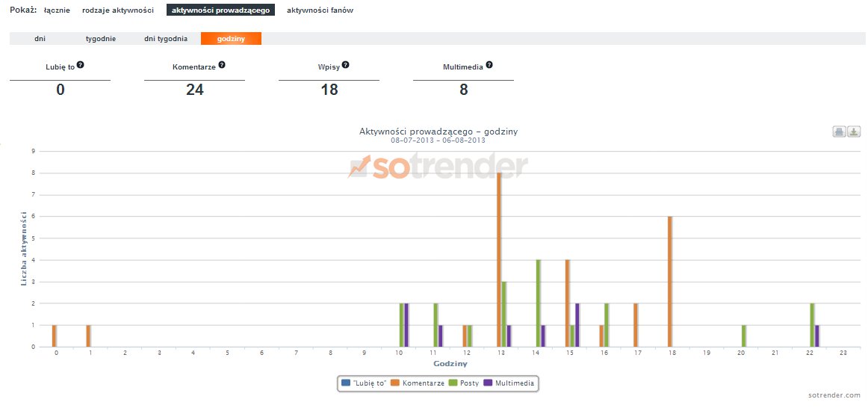Open help icon next to Komentarze
This screenshot has width=868, height=408.
tap(221, 65)
